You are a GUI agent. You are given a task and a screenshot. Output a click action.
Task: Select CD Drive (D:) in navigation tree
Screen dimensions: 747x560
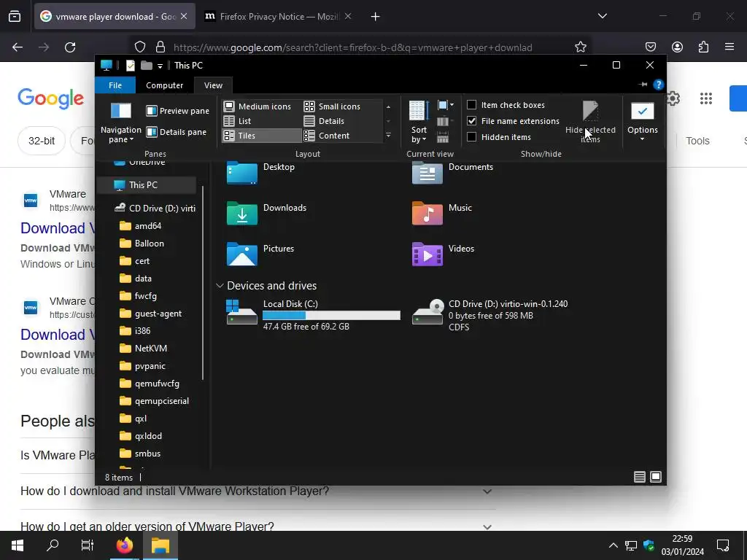point(155,208)
